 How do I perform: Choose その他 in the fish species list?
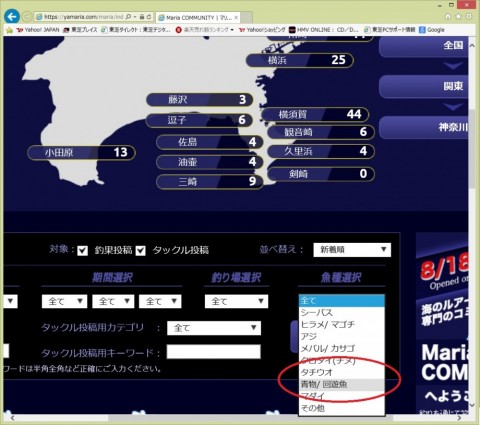tap(342, 408)
